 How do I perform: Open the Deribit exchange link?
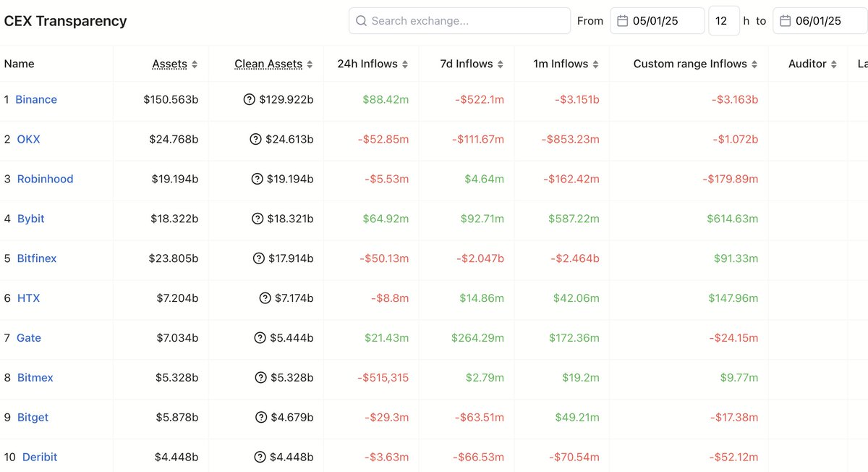[x=40, y=458]
